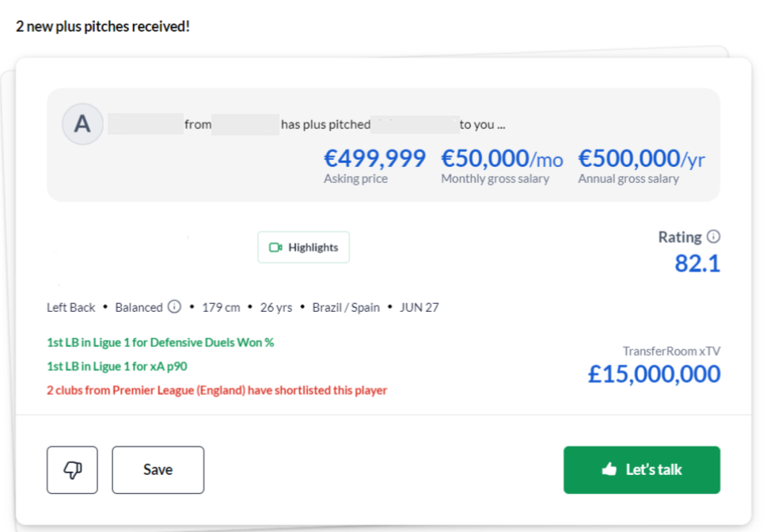The width and height of the screenshot is (767, 532).
Task: Click the £15,000,000 TransferRoom xTV value
Action: (654, 374)
